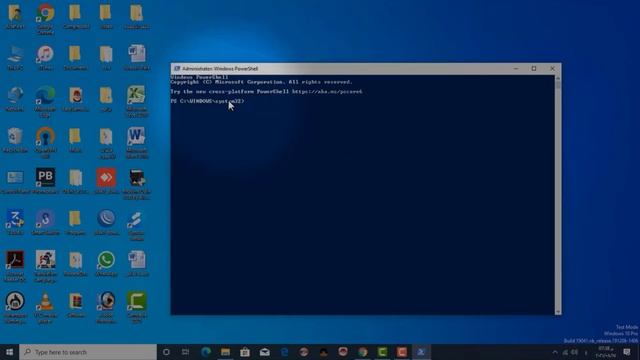
Task: Maximize the PowerShell window
Action: click(534, 69)
